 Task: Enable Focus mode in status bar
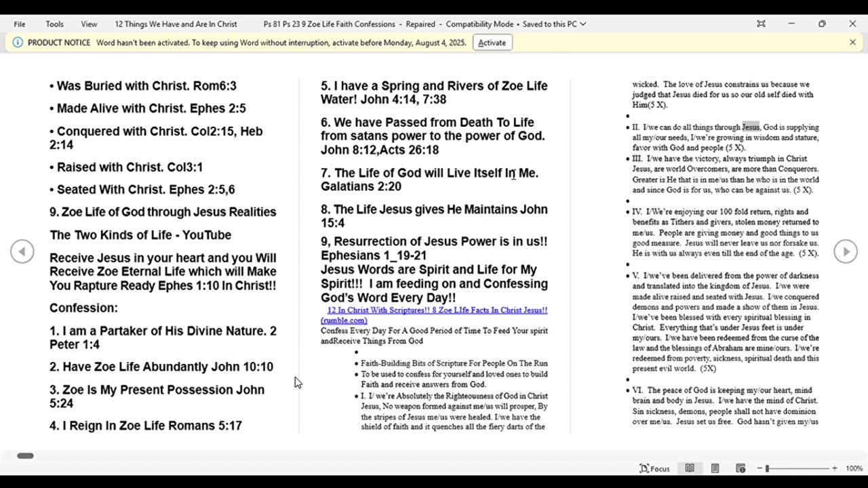pyautogui.click(x=654, y=468)
